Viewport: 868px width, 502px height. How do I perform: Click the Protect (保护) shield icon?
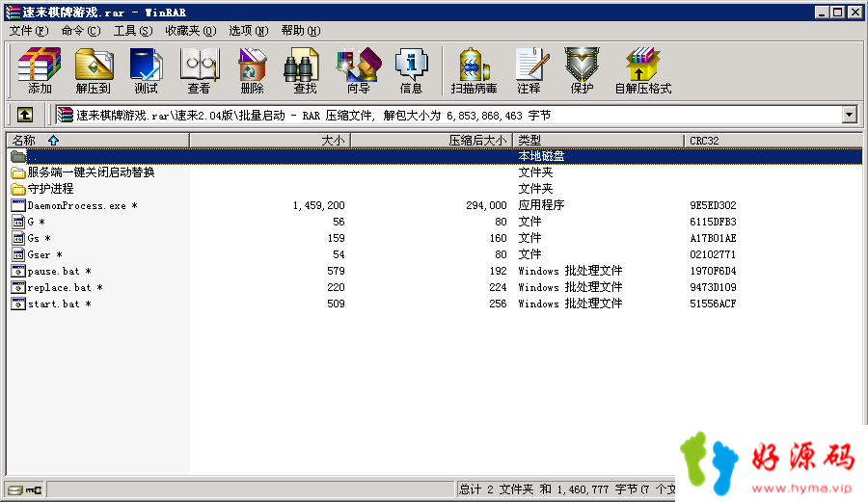[x=582, y=70]
